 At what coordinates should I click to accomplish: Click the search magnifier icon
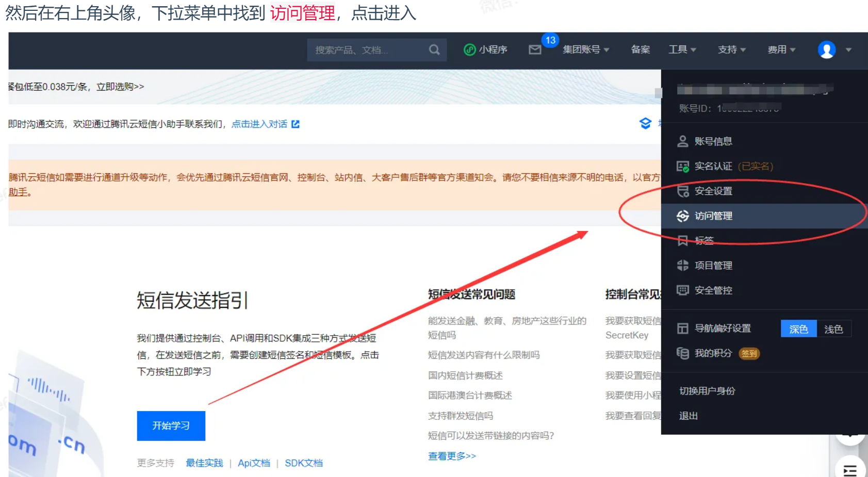point(434,50)
